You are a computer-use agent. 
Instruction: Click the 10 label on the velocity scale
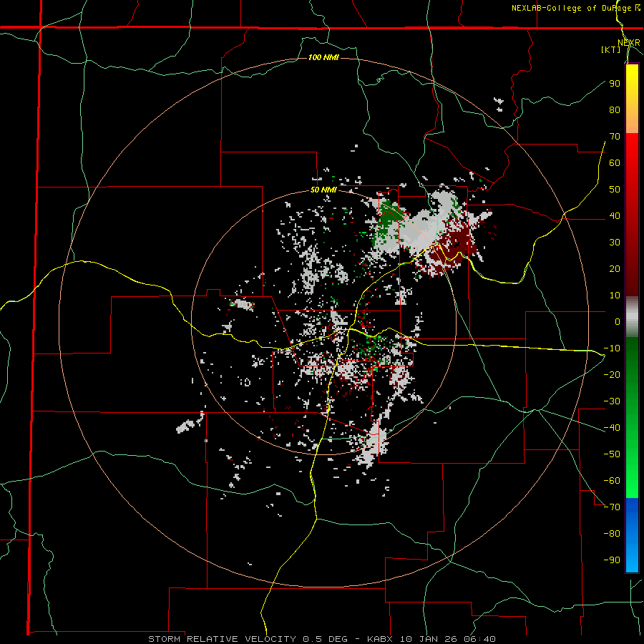click(x=615, y=296)
